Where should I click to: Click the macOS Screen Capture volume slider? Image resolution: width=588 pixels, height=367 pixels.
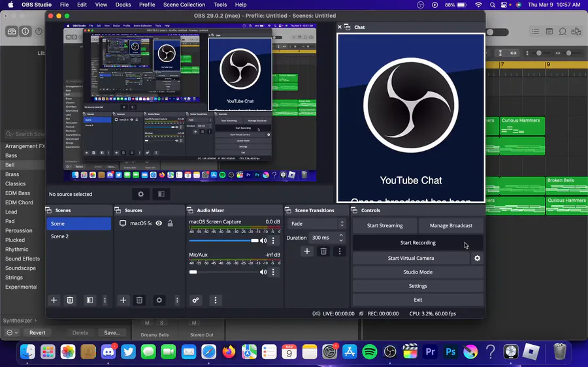222,241
